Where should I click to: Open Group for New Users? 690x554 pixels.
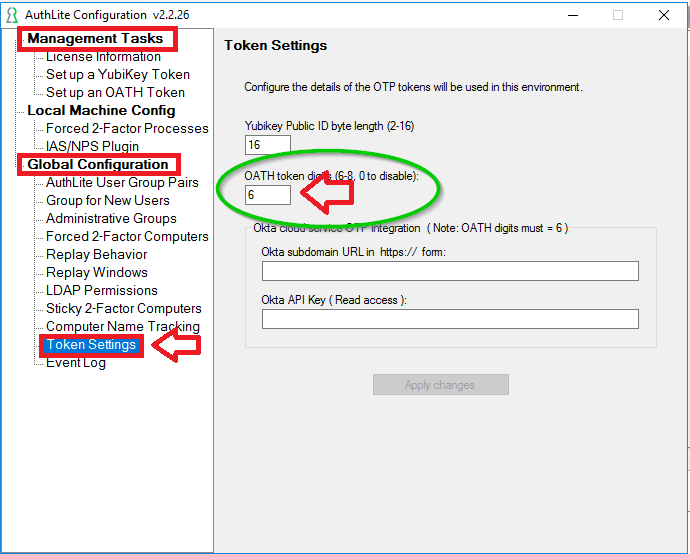point(108,201)
